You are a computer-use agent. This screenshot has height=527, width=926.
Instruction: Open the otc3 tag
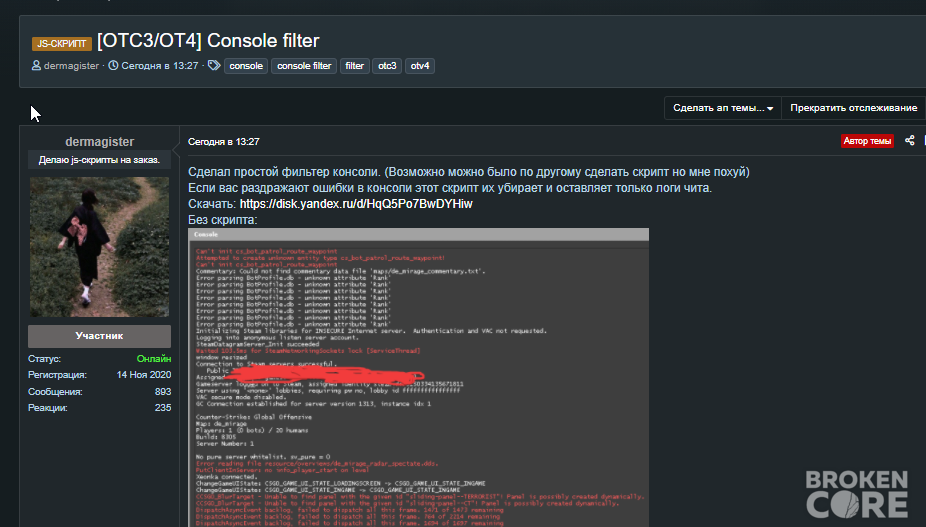coord(387,66)
